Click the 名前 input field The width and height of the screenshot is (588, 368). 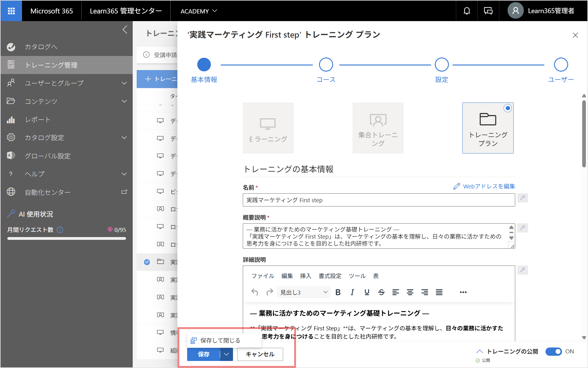(379, 200)
